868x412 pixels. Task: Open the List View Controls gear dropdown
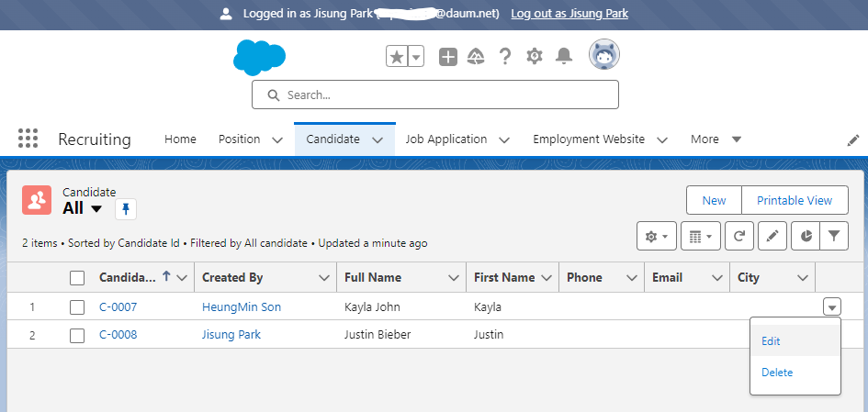657,236
